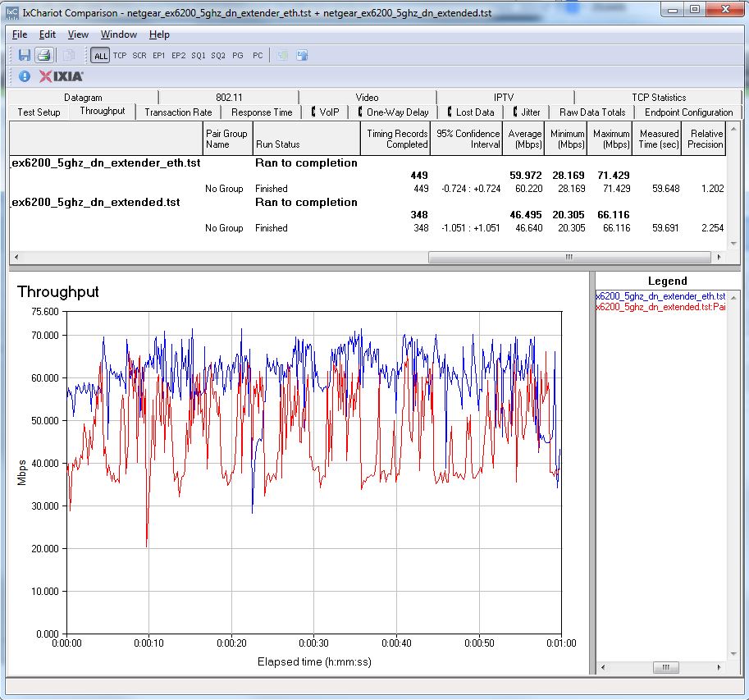The height and width of the screenshot is (700, 749).
Task: Click the Relative Precision column header
Action: [x=704, y=139]
